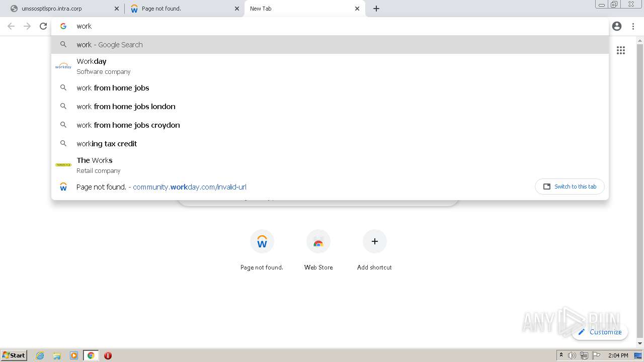Click the Customize button
The height and width of the screenshot is (362, 644).
click(x=600, y=332)
